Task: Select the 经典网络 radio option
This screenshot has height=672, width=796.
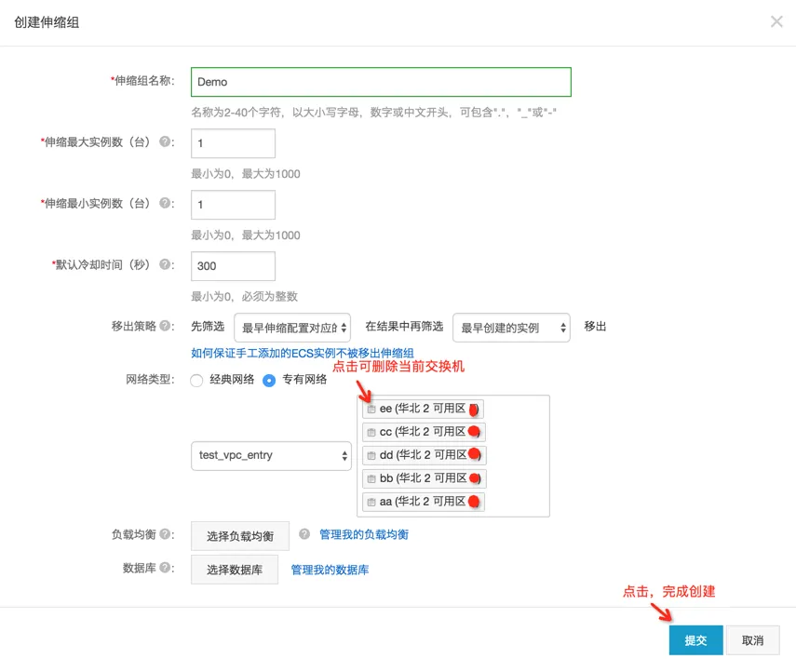Action: [196, 380]
